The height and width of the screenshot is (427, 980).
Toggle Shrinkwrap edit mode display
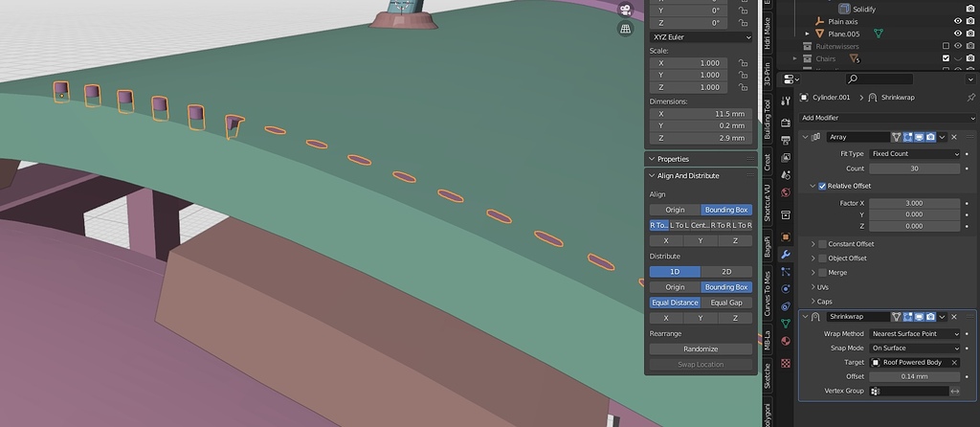coord(907,317)
